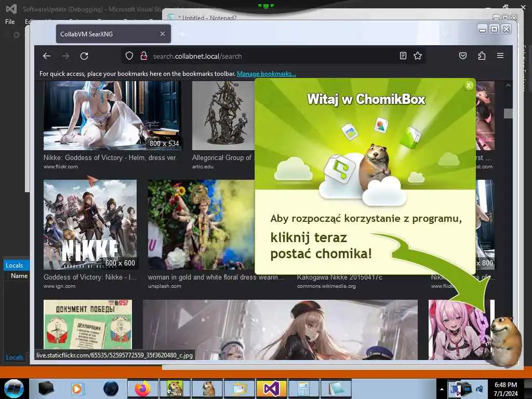532x399 pixels.
Task: Open the Firefox extensions puzzle icon
Action: click(482, 56)
